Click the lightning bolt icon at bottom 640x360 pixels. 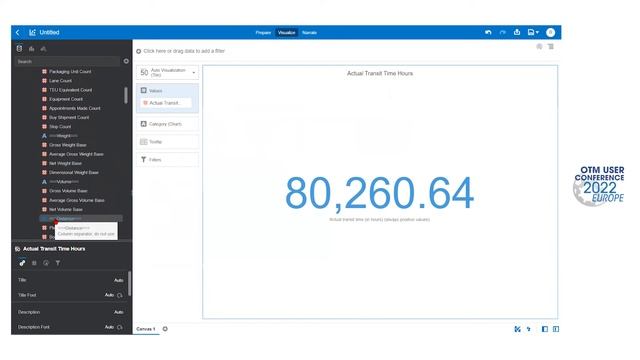[529, 329]
